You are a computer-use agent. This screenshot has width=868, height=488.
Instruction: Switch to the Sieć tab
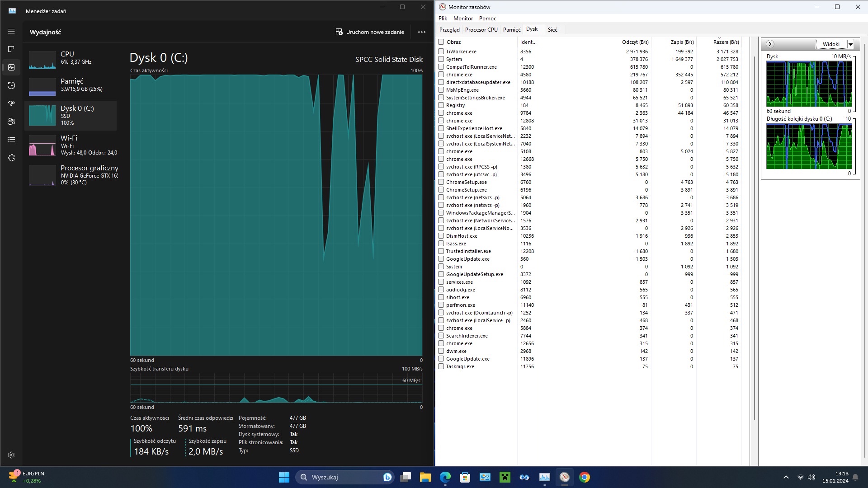tap(552, 30)
